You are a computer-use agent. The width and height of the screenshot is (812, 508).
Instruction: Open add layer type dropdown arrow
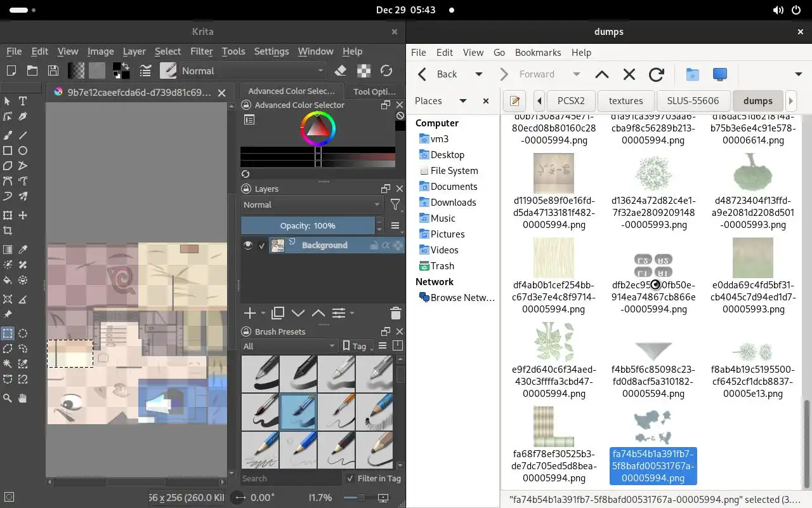pyautogui.click(x=264, y=313)
